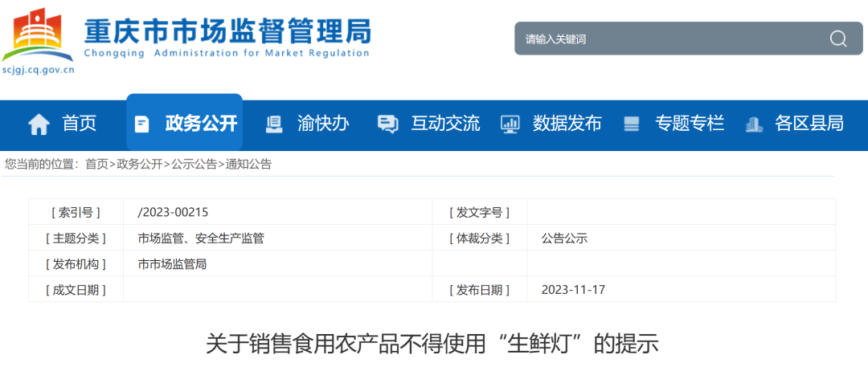
Task: Click the chat bubble icon beside 互动交流
Action: (387, 124)
